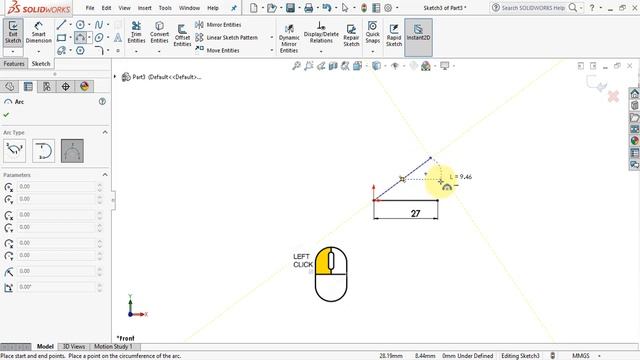Screen dimensions: 640x360
Task: Click Linear Sketch Pattern
Action: pos(227,38)
